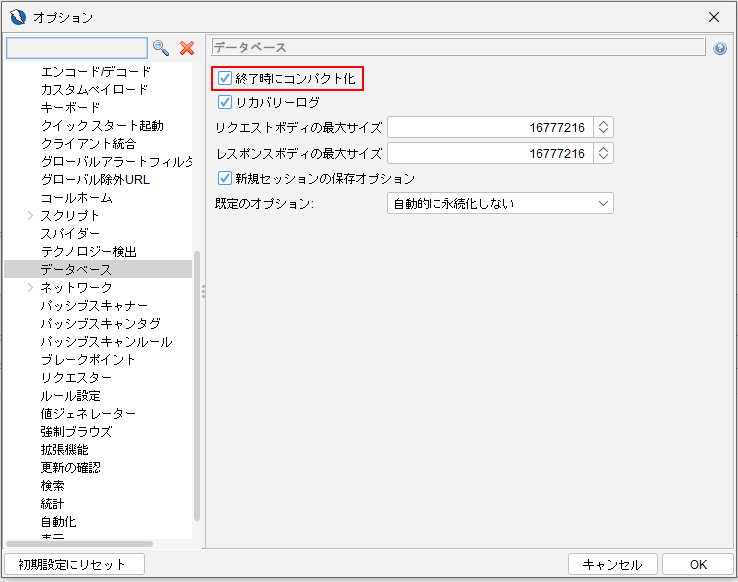Select エンコード/デコード in options tree
This screenshot has height=582, width=738.
click(x=96, y=72)
